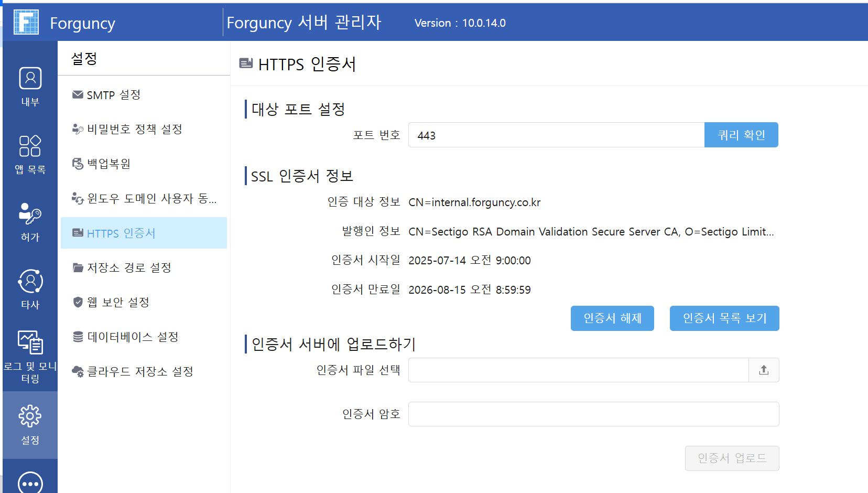Click the start date 2025-07-14 text
The image size is (868, 493).
click(470, 261)
